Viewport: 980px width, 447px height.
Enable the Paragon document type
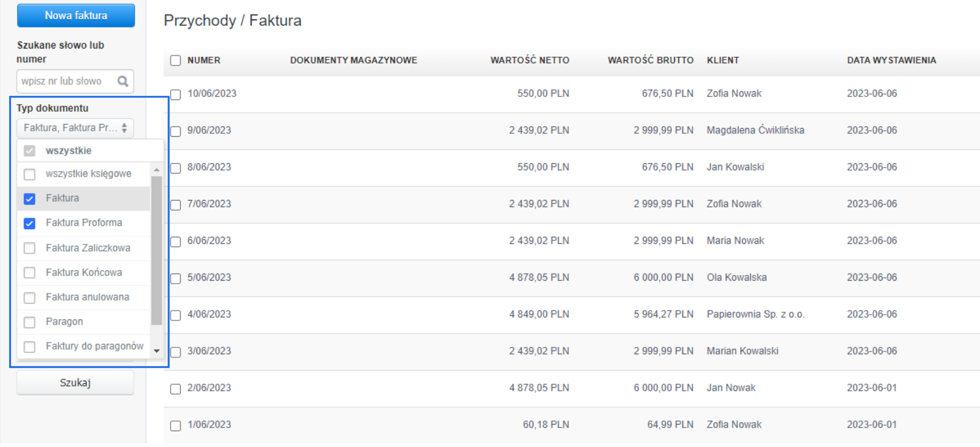coord(30,322)
